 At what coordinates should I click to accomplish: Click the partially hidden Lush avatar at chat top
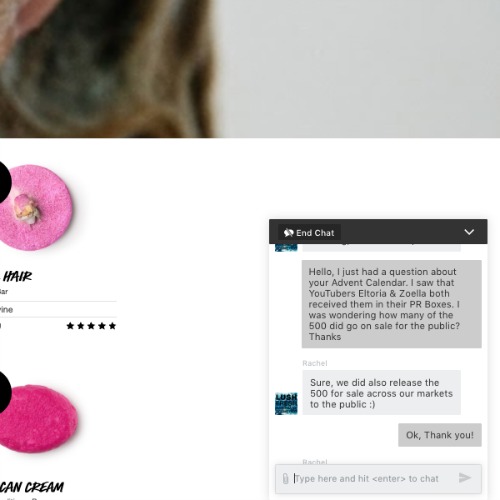click(286, 248)
